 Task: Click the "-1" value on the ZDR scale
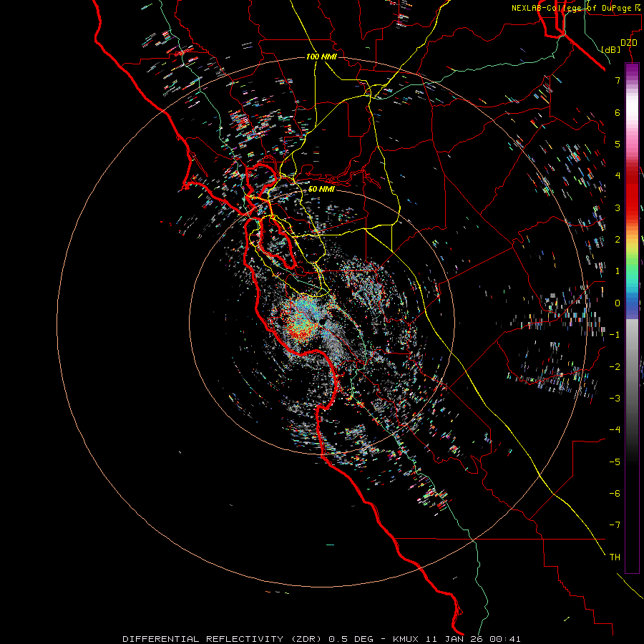coord(615,335)
